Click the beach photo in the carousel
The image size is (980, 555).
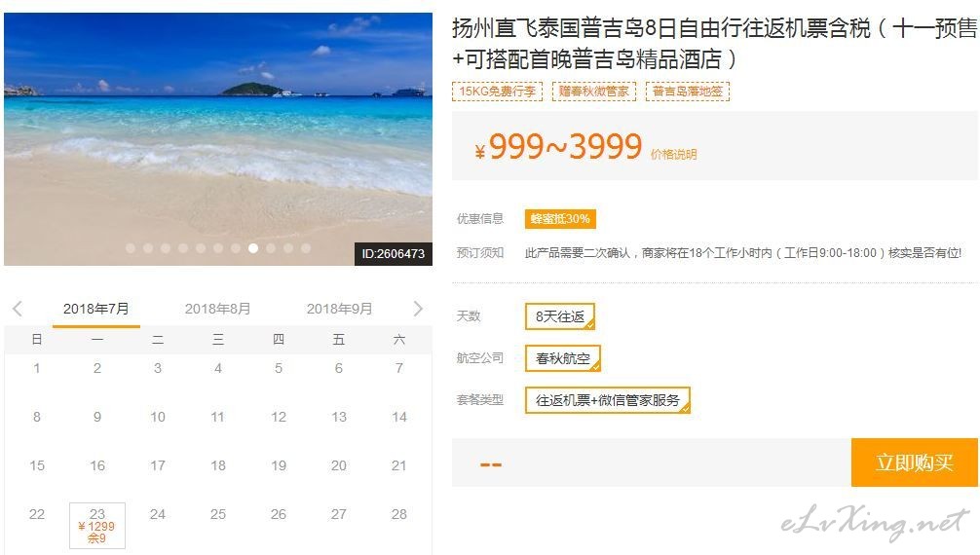(x=218, y=138)
